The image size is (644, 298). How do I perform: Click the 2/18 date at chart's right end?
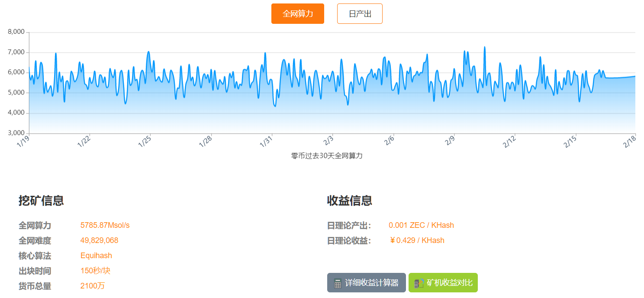tap(629, 142)
